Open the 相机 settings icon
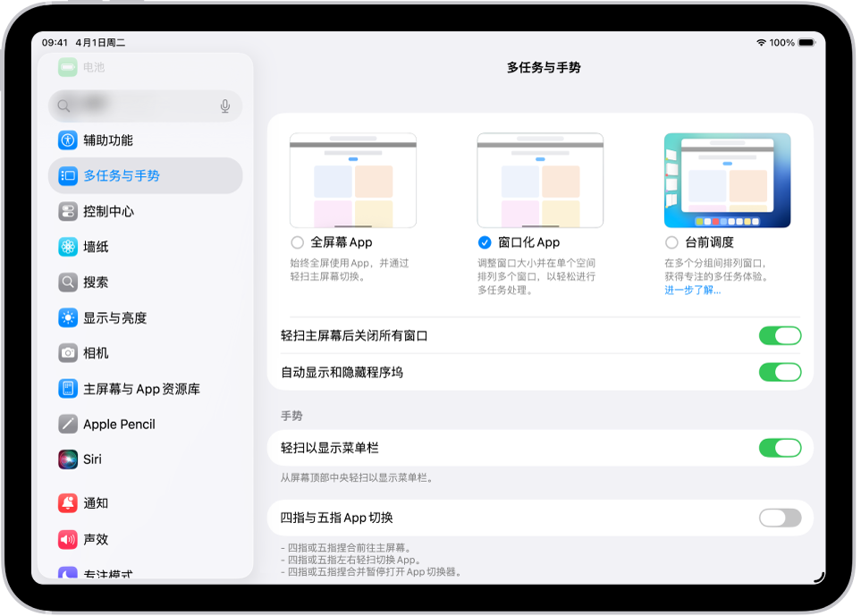The image size is (861, 616). pos(70,353)
